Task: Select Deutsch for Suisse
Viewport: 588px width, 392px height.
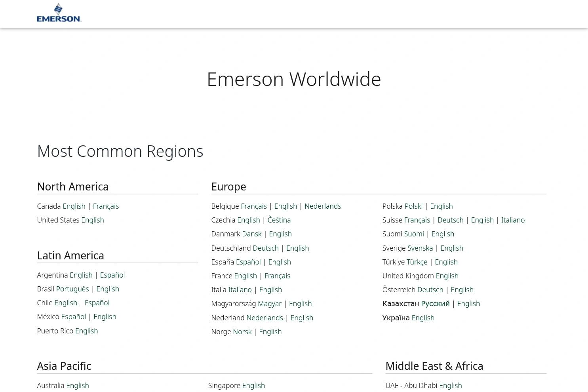Action: (x=451, y=220)
